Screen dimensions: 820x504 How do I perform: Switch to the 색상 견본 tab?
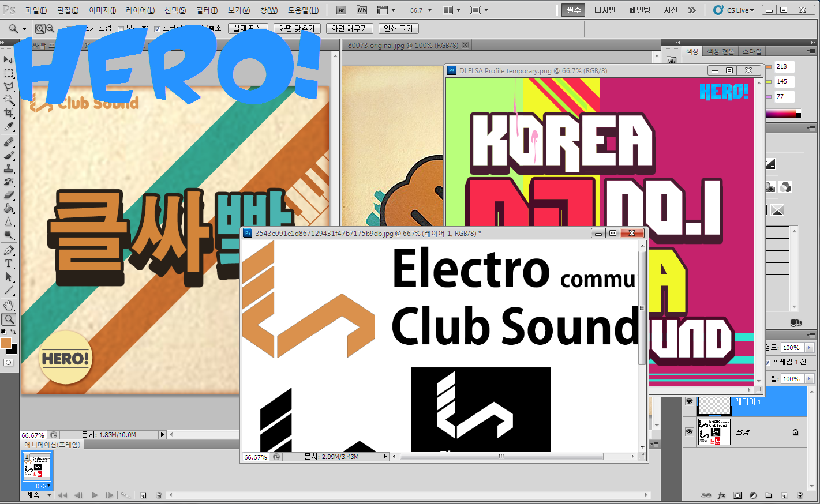720,51
